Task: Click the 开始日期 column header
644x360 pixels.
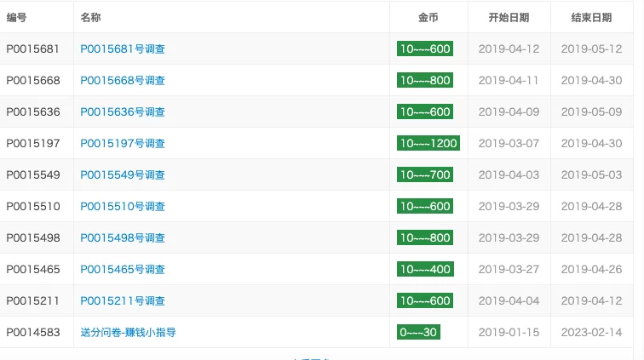Action: (x=509, y=18)
